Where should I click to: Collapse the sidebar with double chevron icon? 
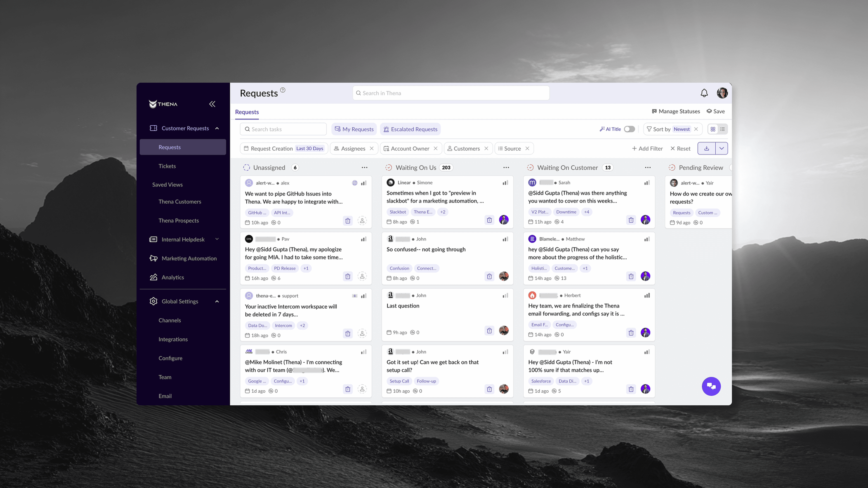pos(212,104)
